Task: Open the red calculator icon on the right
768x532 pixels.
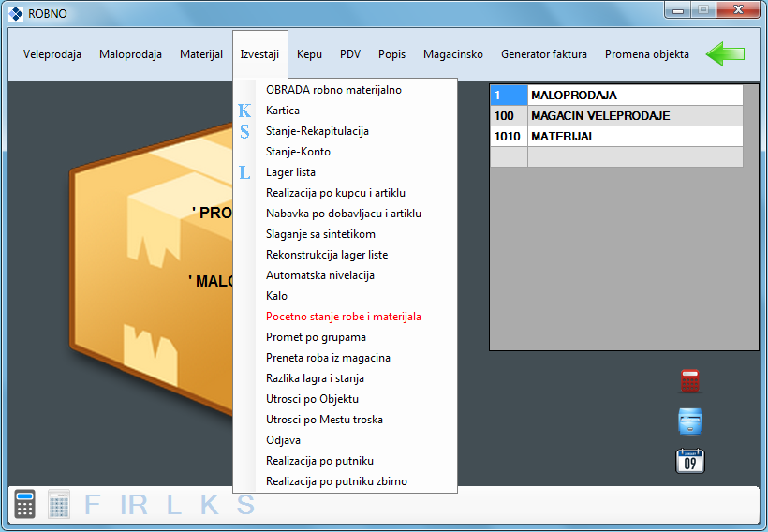Action: [x=690, y=381]
